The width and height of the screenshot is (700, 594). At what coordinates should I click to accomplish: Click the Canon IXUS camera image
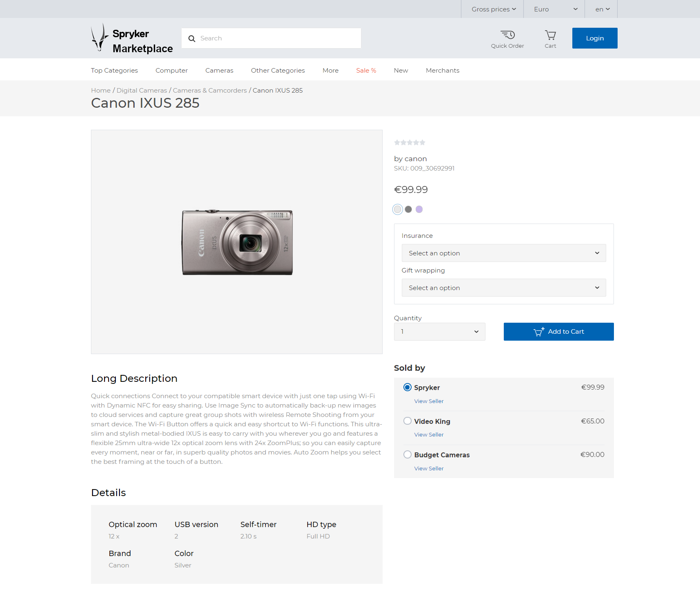point(237,242)
